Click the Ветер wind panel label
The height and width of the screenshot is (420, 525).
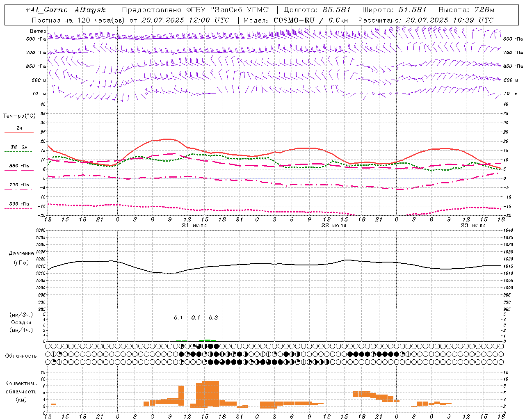[38, 31]
